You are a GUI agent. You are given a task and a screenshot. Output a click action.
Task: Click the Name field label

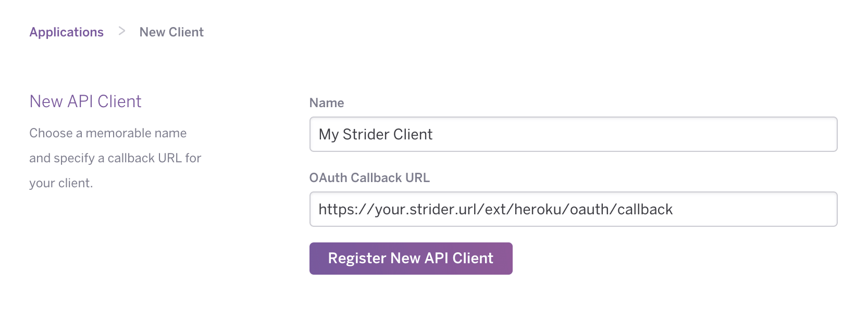click(327, 103)
